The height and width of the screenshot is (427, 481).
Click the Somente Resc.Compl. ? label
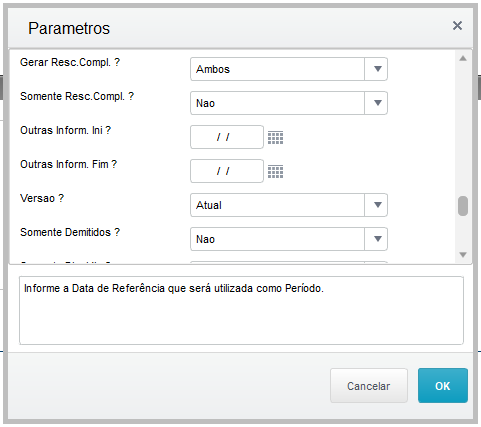click(77, 96)
